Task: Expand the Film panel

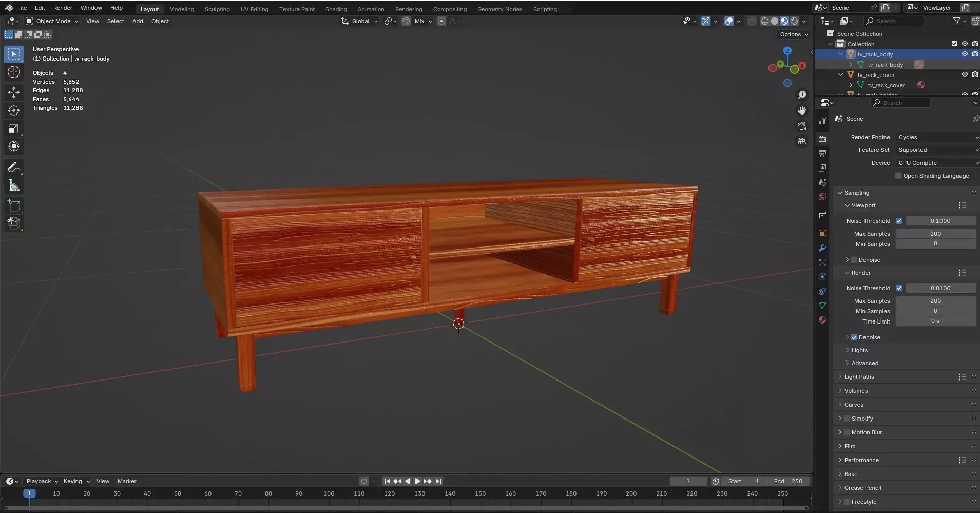Action: coord(850,446)
